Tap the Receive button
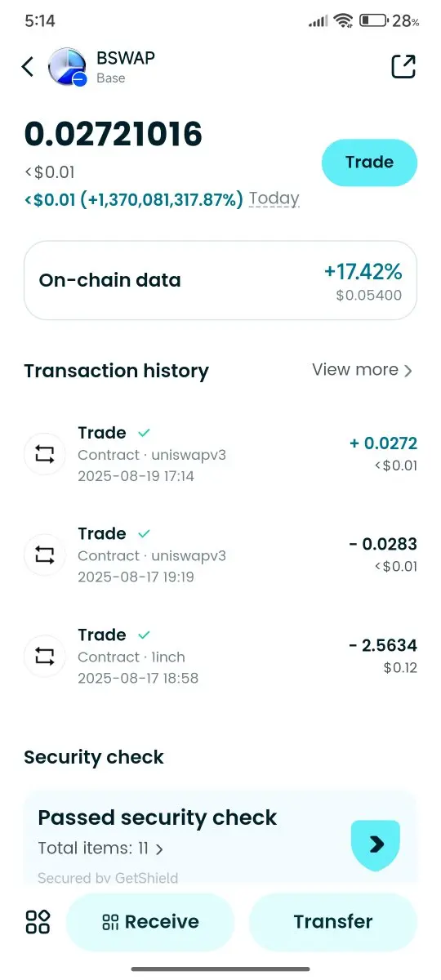Viewport: 441px width, 980px height. click(x=150, y=922)
